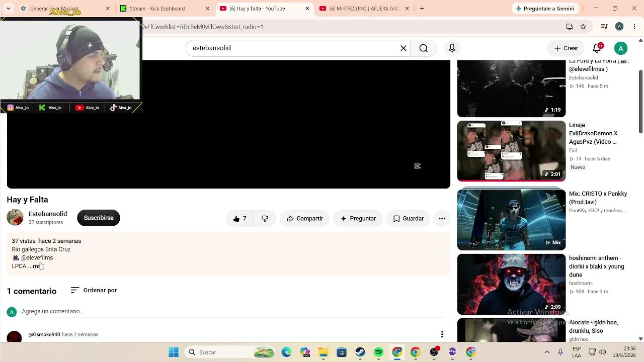The height and width of the screenshot is (362, 644).
Task: Subscribe to Estebansolid with Suscribirse button
Action: (99, 218)
